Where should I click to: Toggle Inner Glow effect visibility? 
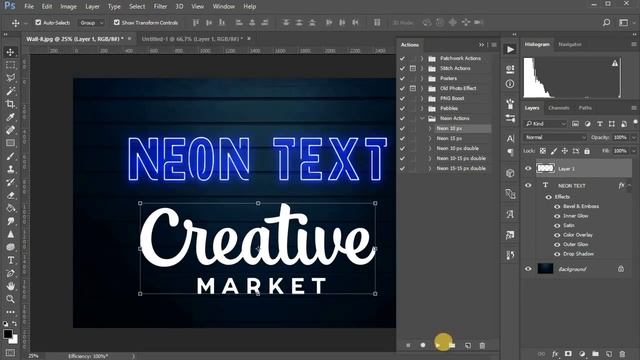(557, 216)
